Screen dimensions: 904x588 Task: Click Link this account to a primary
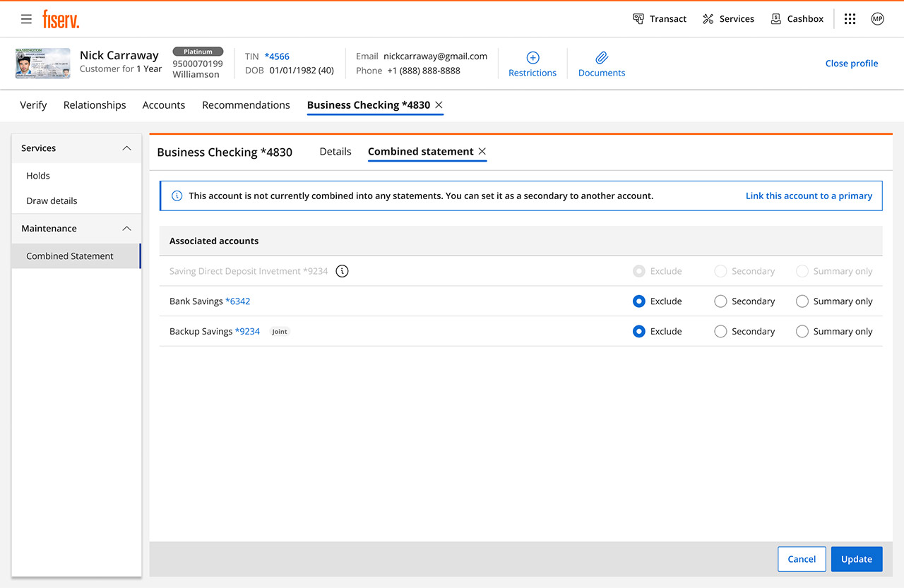(809, 196)
